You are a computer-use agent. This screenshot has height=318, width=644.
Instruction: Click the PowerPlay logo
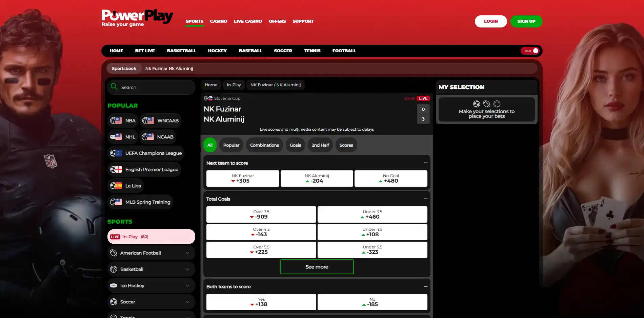(137, 18)
